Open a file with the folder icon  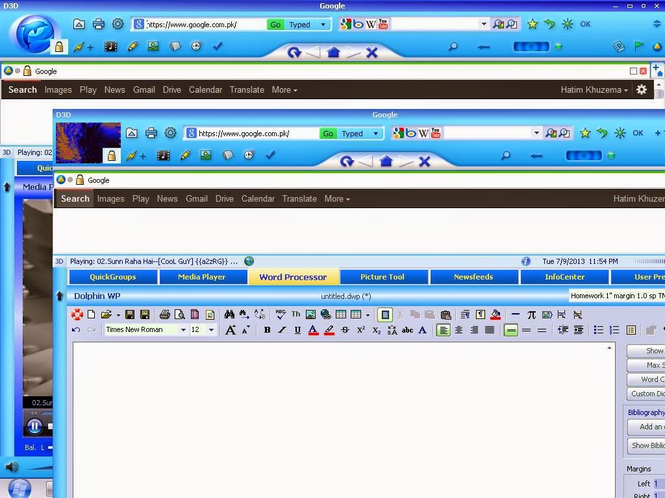tap(106, 314)
